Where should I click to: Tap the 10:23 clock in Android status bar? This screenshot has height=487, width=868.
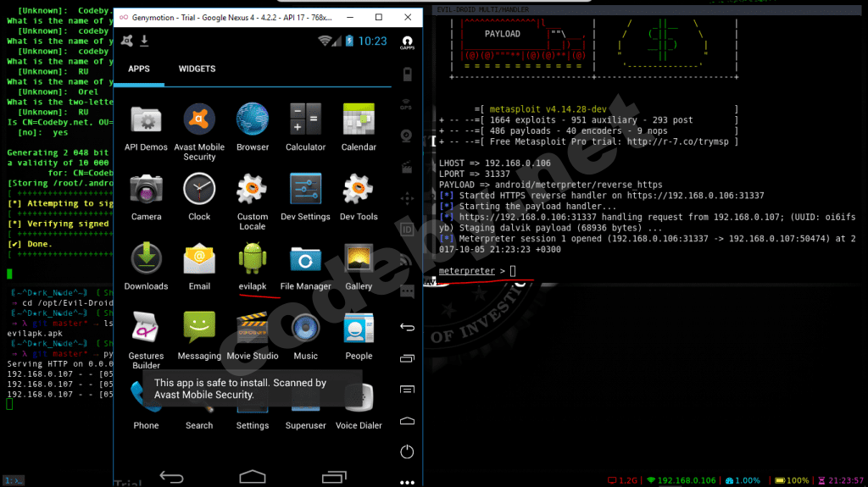[373, 41]
